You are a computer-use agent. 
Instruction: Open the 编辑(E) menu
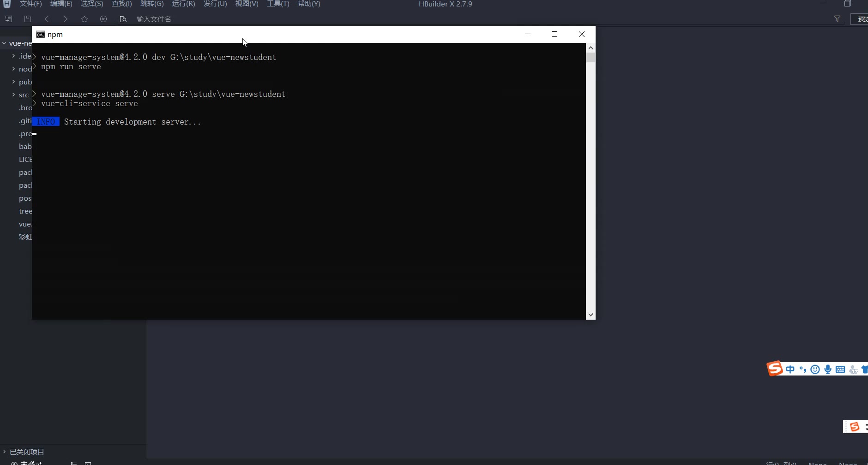pos(61,4)
